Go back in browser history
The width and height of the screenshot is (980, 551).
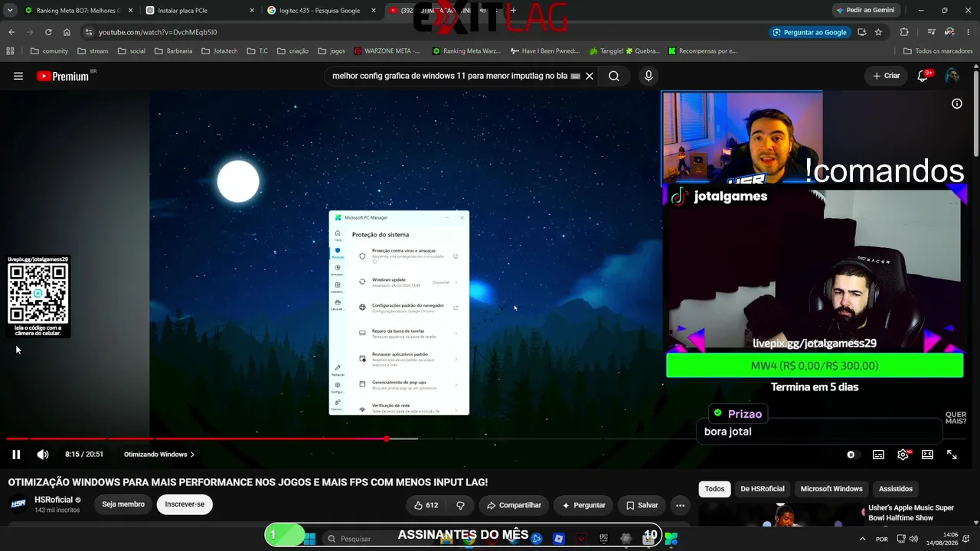coord(11,32)
